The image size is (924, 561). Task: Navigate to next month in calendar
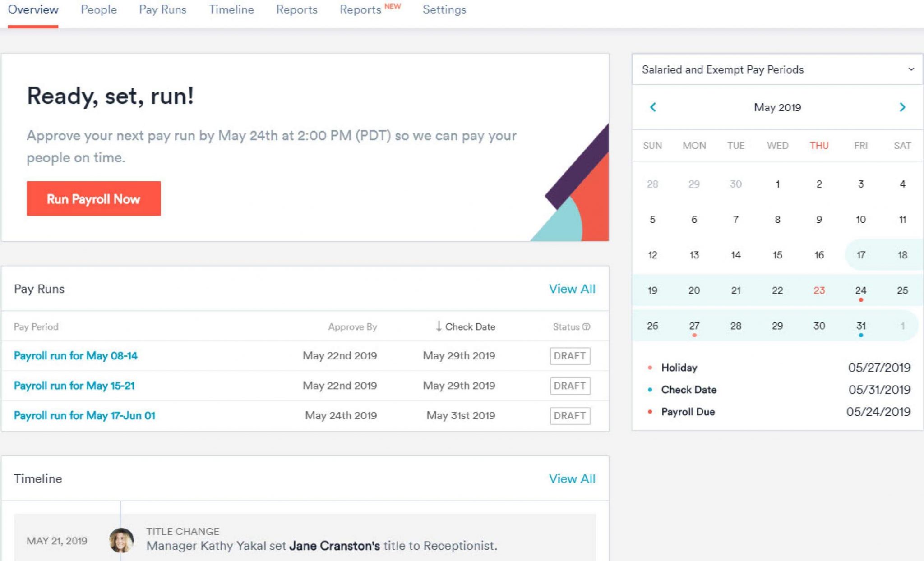point(902,107)
